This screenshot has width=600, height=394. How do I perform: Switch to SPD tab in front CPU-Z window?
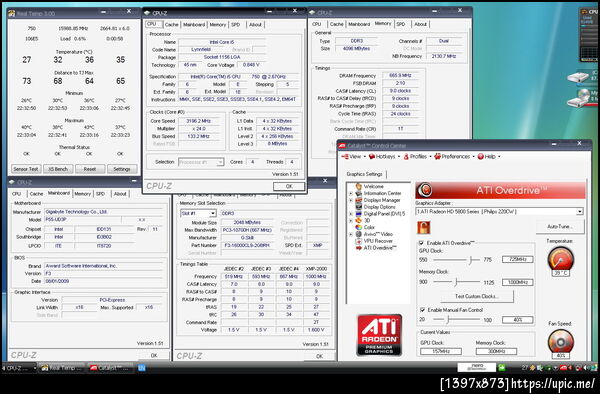click(235, 24)
